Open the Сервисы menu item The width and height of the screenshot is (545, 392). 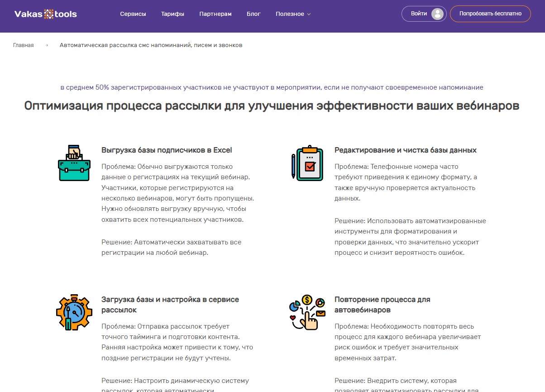[133, 14]
